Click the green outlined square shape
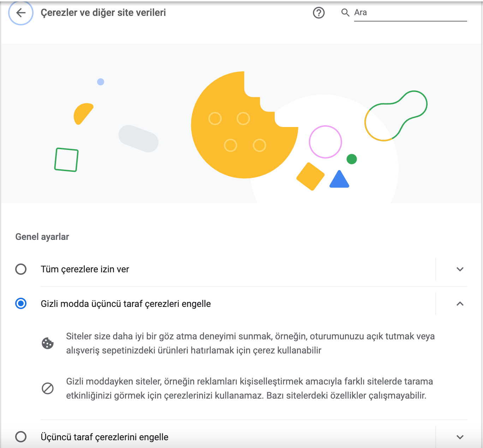 pos(66,160)
